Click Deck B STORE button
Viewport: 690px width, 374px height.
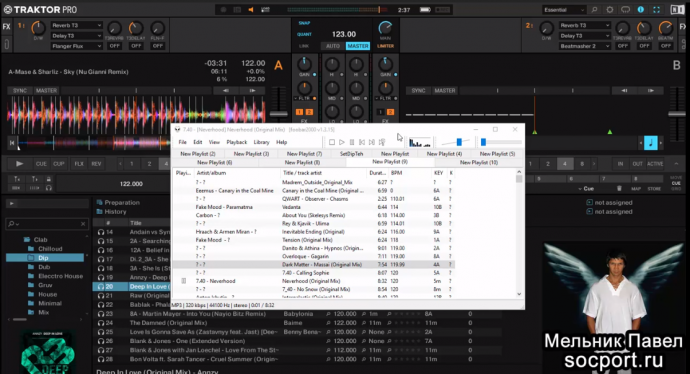coord(654,188)
